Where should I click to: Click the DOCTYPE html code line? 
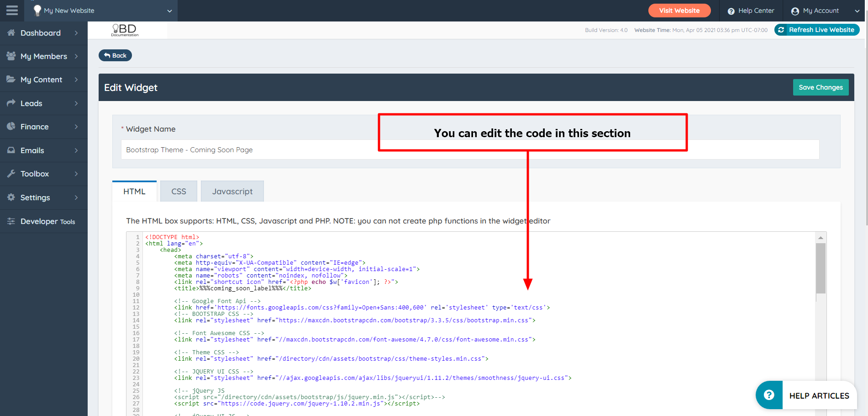pos(172,237)
